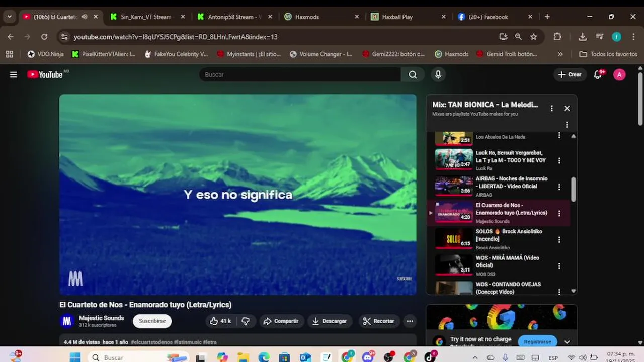Show hidden system tray icons
Screen dimensions: 644x362
(x=475, y=357)
